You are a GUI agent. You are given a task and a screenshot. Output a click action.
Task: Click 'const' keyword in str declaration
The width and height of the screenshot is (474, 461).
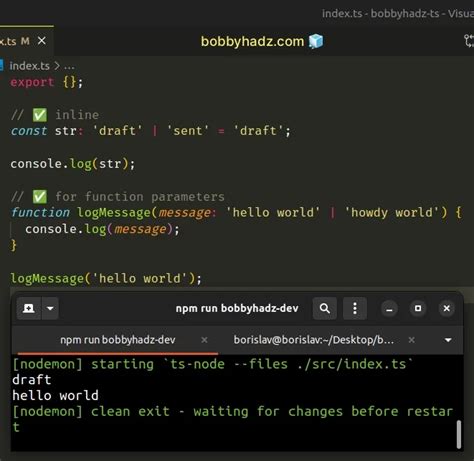(29, 131)
